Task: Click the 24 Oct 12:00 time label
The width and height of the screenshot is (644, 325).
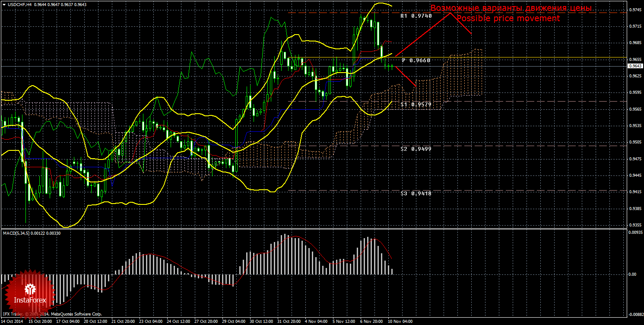Action: click(x=178, y=322)
